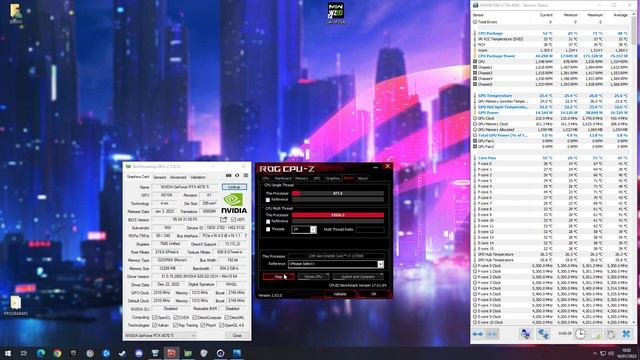Image resolution: width=640 pixels, height=360 pixels.
Task: Open the Graphics tab in ROG CPU-Z
Action: [x=333, y=178]
